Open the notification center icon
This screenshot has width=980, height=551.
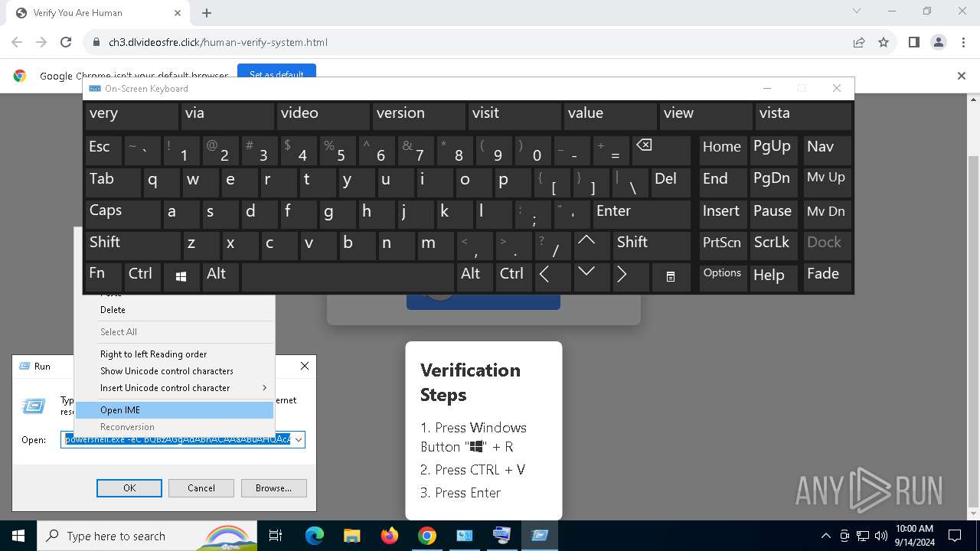click(x=955, y=536)
